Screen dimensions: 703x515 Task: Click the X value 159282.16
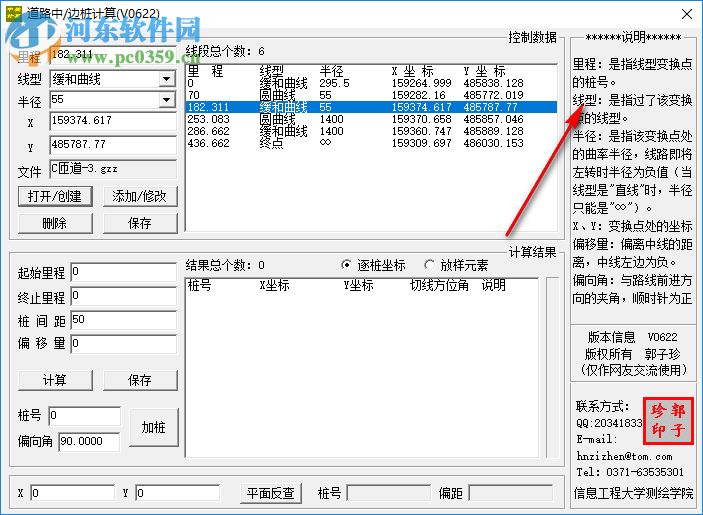tap(418, 95)
